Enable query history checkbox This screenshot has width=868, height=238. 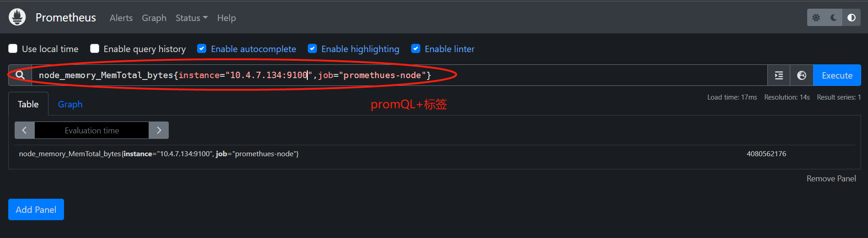coord(95,48)
